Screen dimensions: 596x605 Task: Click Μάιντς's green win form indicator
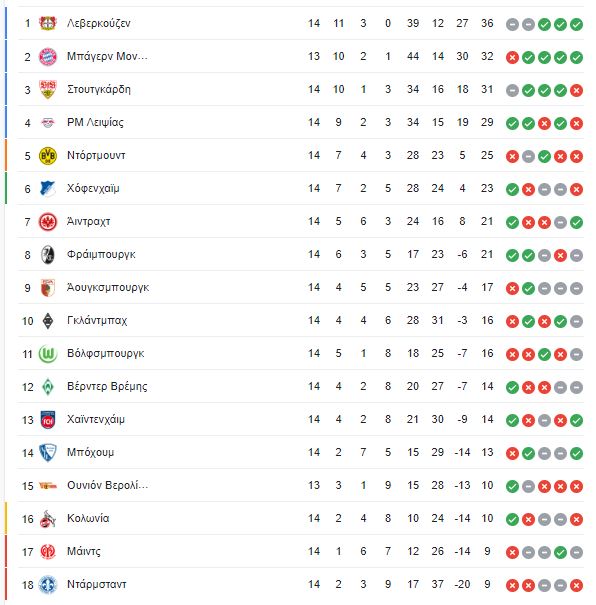tap(560, 552)
